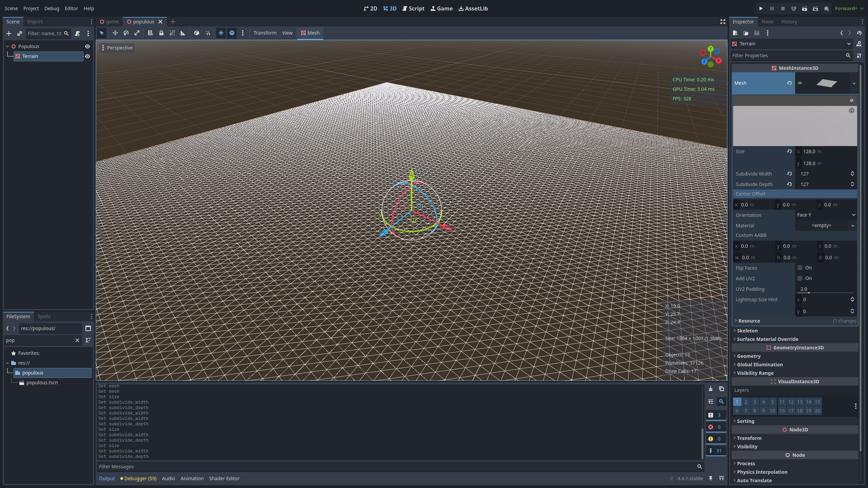Clear the output log with broom icon
868x488 pixels.
click(711, 389)
